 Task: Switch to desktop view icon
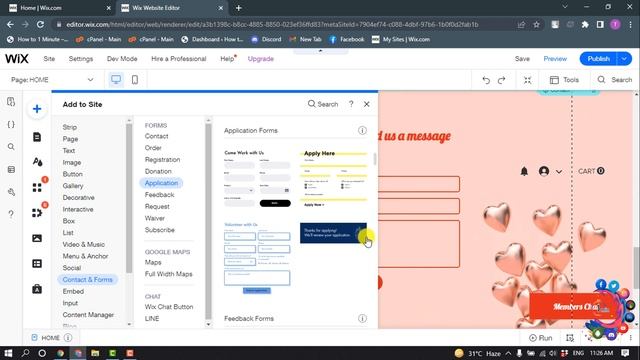[116, 80]
